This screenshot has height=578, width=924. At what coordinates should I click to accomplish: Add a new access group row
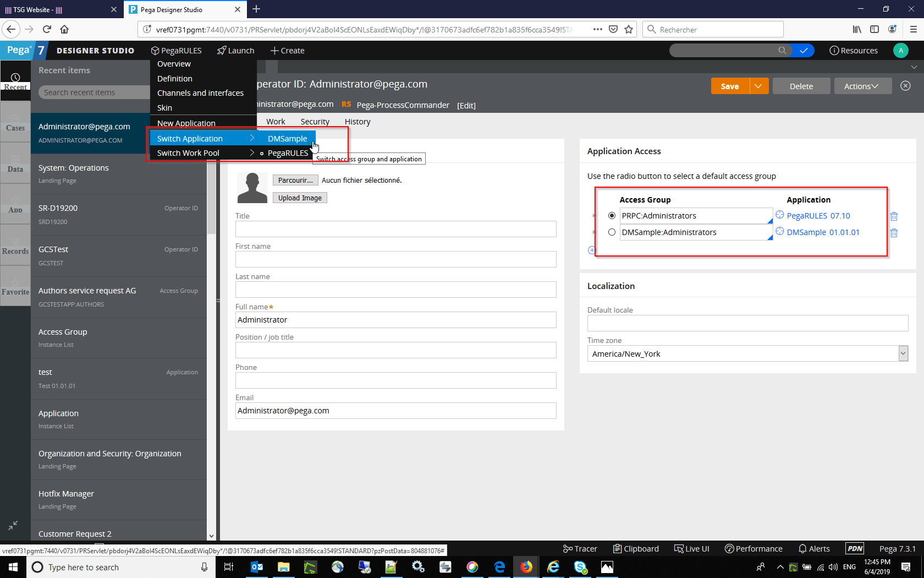[x=591, y=250]
